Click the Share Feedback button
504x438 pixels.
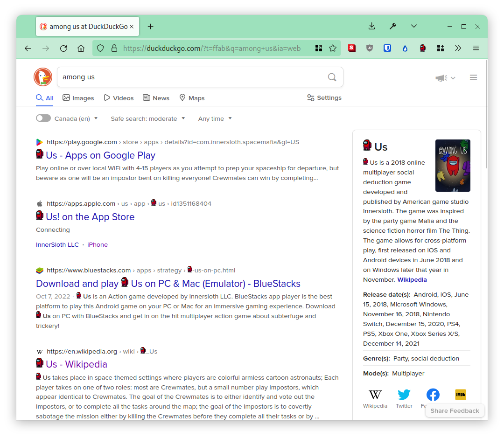point(455,410)
